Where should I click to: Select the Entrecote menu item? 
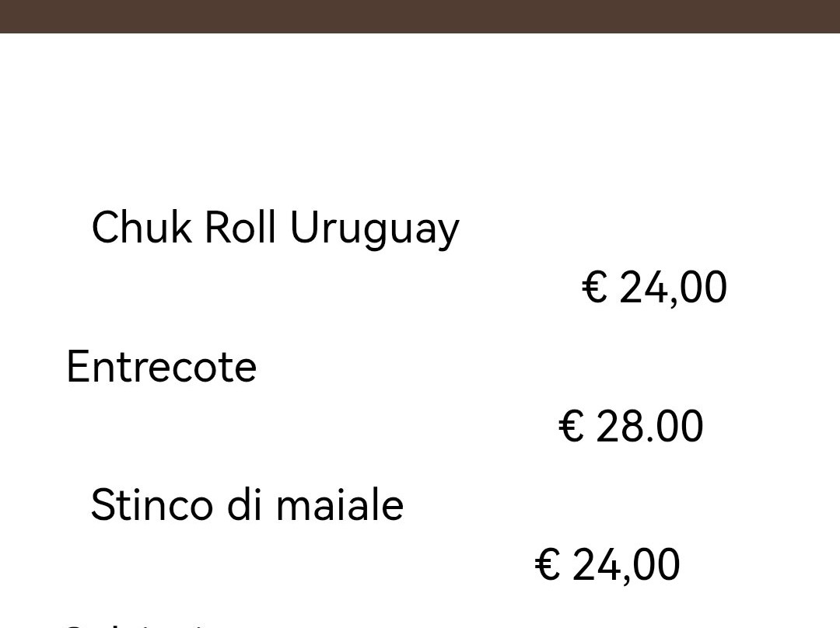pos(162,367)
